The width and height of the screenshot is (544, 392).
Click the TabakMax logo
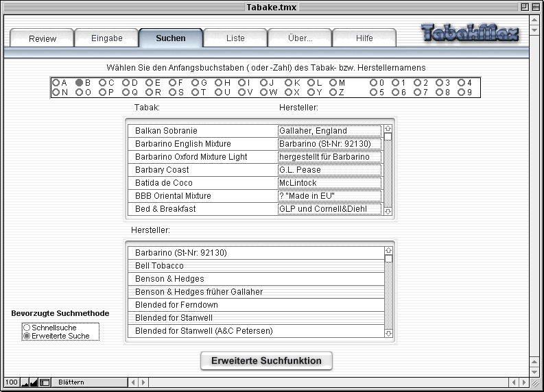470,34
